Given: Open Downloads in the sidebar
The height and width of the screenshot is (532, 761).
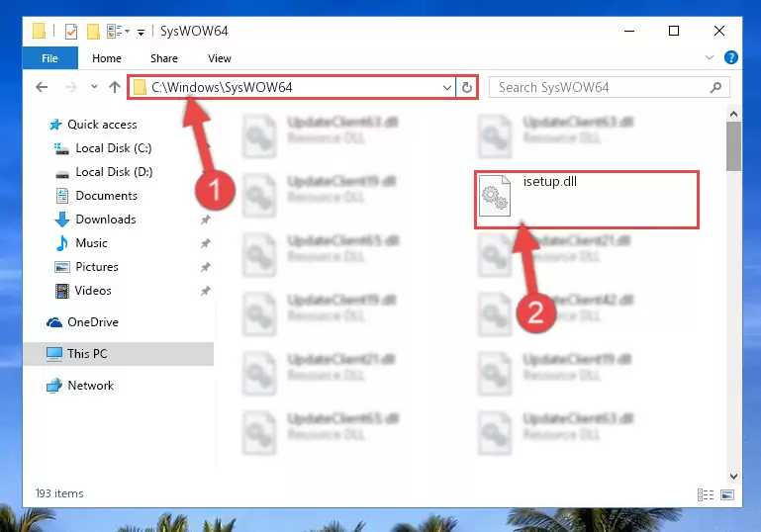Looking at the screenshot, I should click(x=106, y=220).
